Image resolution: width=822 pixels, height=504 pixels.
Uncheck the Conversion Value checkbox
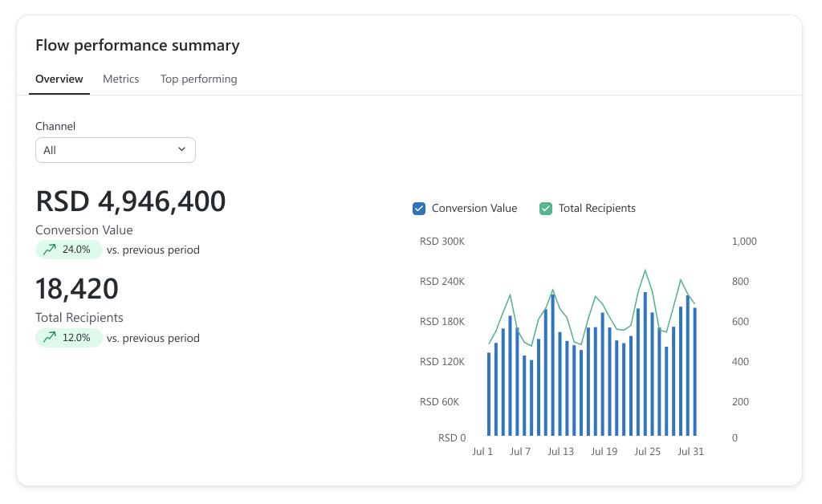(419, 209)
